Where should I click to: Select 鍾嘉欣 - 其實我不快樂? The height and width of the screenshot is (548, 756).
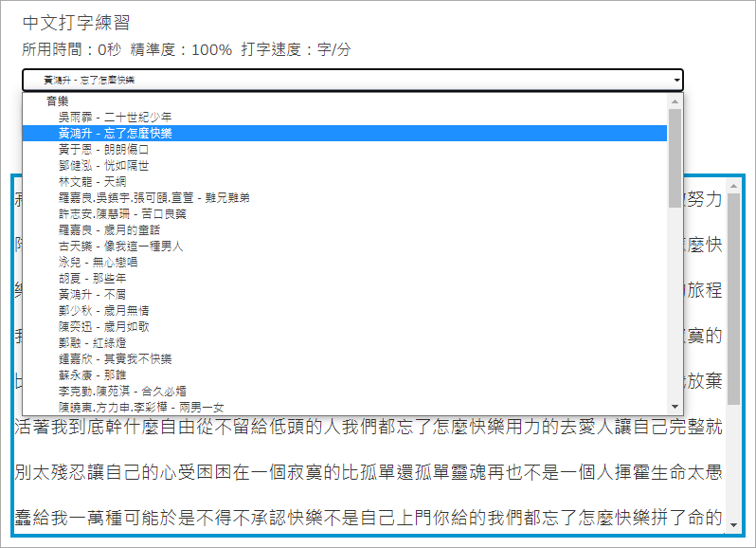click(345, 359)
